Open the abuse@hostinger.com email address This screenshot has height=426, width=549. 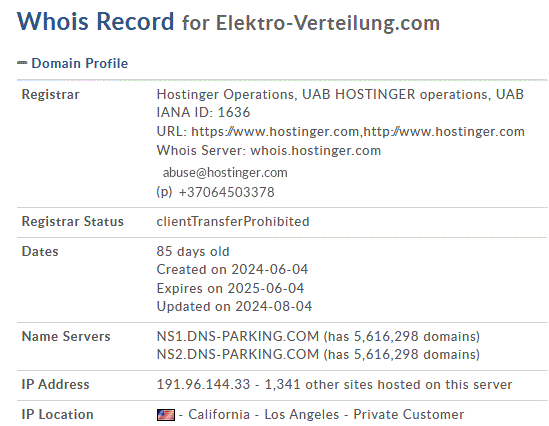tap(225, 173)
